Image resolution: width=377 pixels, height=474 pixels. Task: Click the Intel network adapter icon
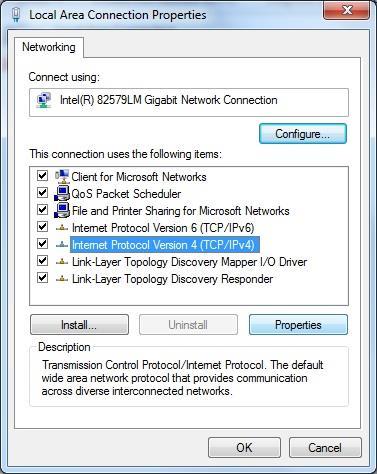[44, 100]
